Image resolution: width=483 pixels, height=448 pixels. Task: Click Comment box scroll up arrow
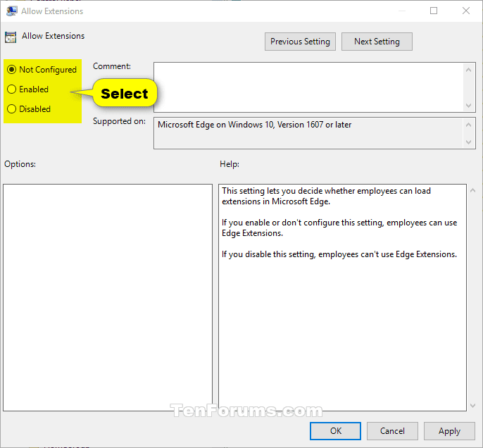tap(468, 70)
